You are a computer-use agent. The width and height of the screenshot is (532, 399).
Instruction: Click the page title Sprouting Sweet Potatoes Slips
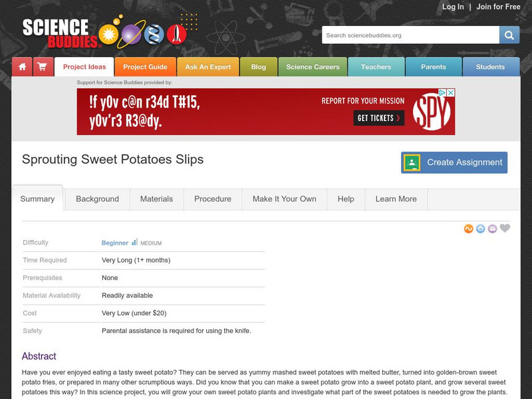point(112,160)
